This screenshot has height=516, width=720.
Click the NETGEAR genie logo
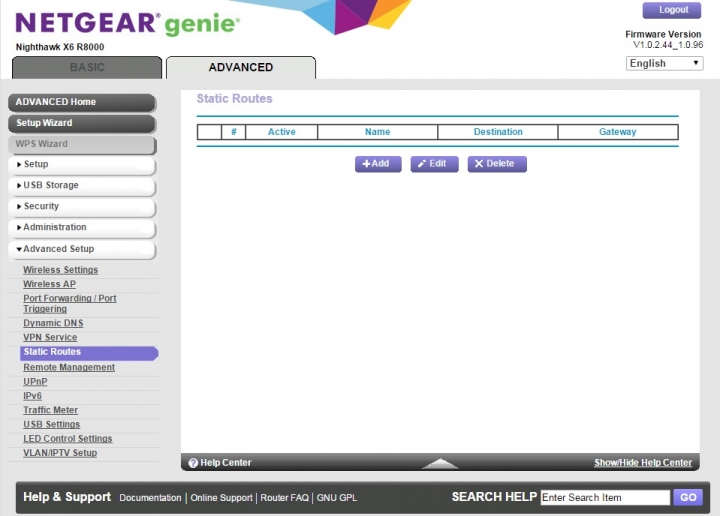pos(127,23)
